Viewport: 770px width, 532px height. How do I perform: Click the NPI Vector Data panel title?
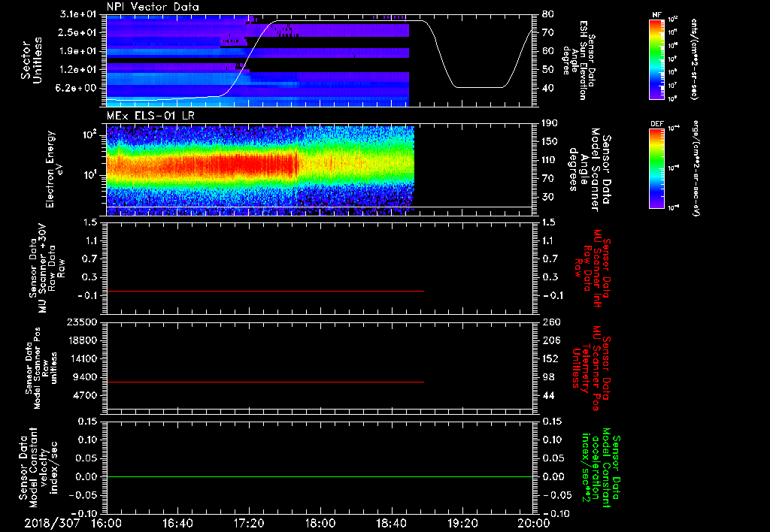click(153, 7)
